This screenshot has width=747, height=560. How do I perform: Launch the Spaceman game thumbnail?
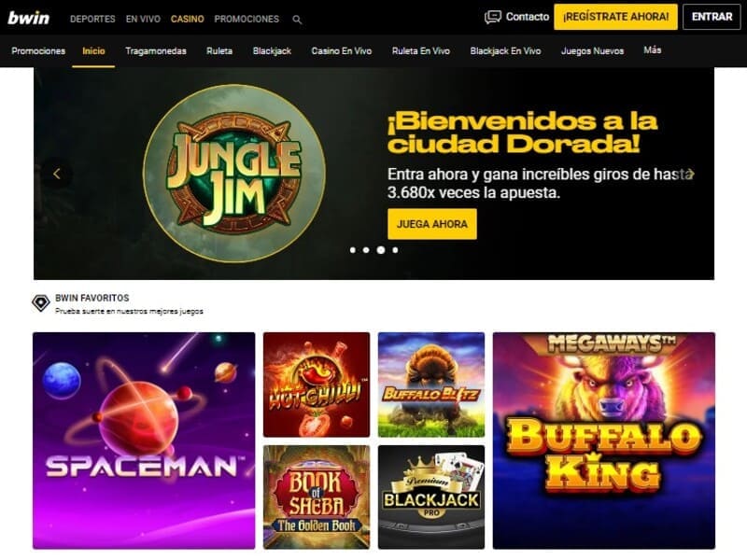pyautogui.click(x=144, y=441)
